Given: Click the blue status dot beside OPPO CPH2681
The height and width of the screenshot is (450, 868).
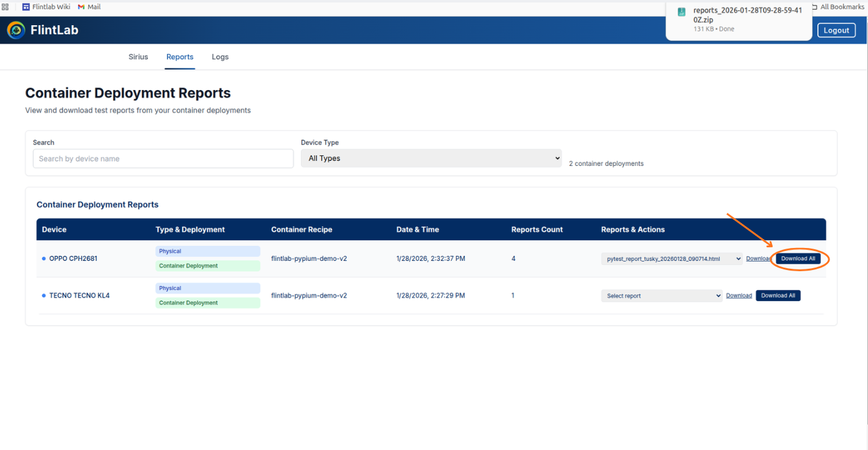Looking at the screenshot, I should tap(44, 258).
